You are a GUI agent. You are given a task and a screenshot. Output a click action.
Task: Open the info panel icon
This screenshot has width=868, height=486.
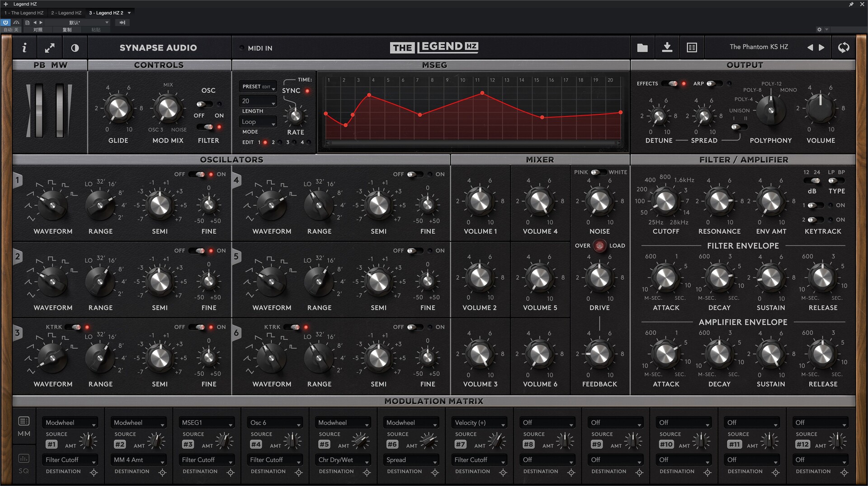tap(24, 47)
